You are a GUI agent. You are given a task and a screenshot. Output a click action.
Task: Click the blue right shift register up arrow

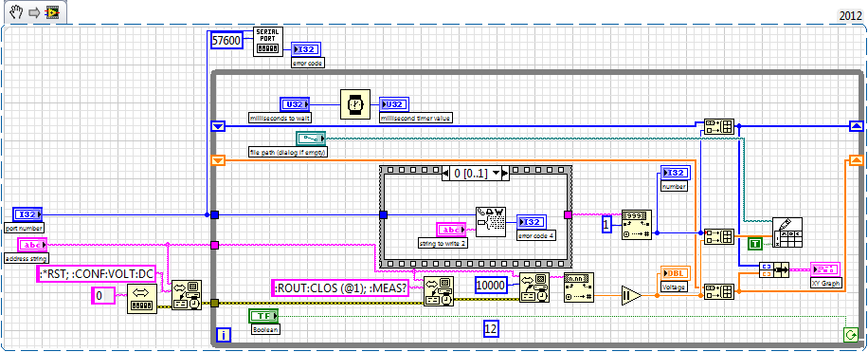pos(856,126)
